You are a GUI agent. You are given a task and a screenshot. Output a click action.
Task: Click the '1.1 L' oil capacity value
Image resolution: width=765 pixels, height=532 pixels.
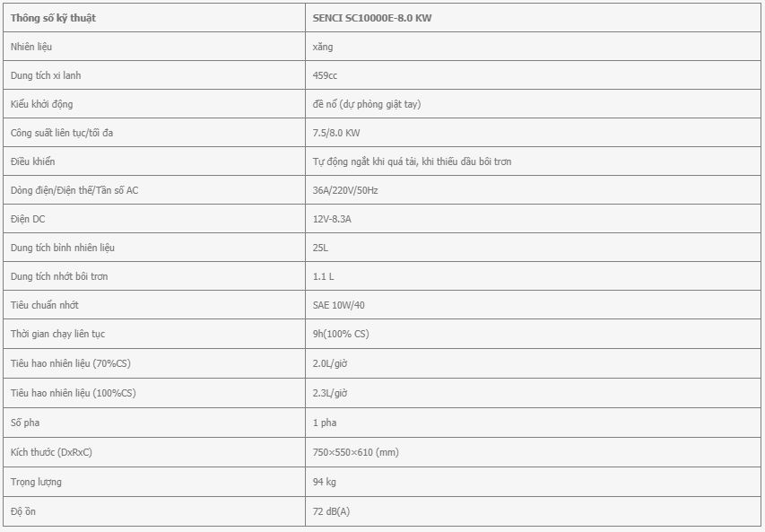pyautogui.click(x=323, y=276)
